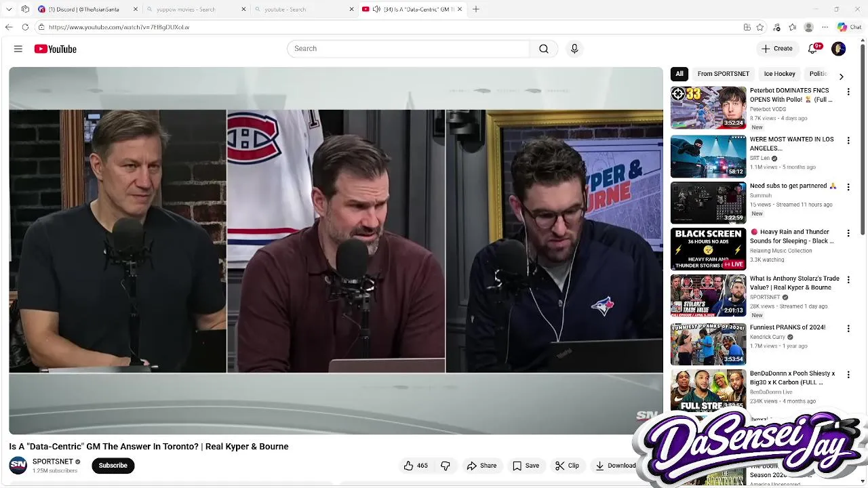This screenshot has width=868, height=488.
Task: Open BLACK SCREEN rain live thumbnail
Action: click(708, 249)
